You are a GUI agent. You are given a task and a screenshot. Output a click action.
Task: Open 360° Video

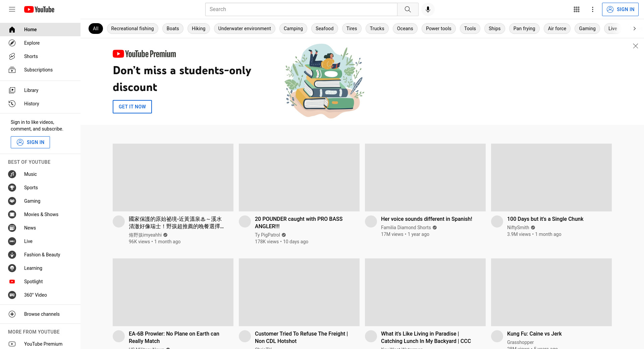[x=40, y=295]
